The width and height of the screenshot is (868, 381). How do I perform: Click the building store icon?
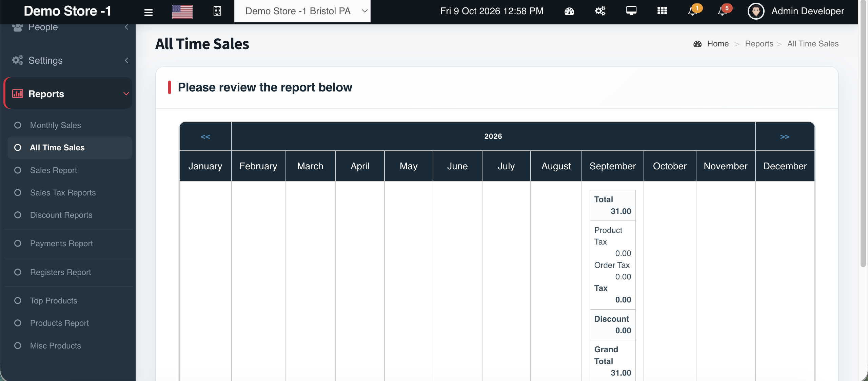tap(217, 11)
